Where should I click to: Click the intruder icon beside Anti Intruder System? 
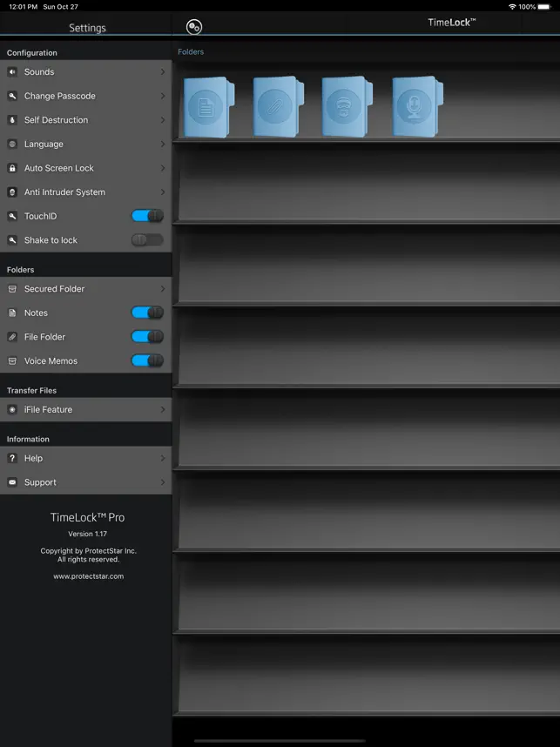tap(12, 192)
